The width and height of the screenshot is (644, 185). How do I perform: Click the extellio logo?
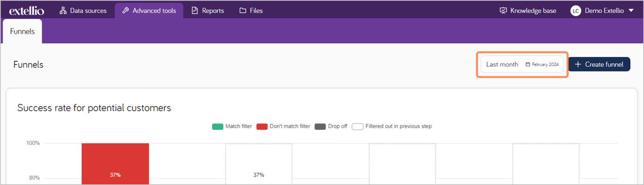(x=26, y=11)
